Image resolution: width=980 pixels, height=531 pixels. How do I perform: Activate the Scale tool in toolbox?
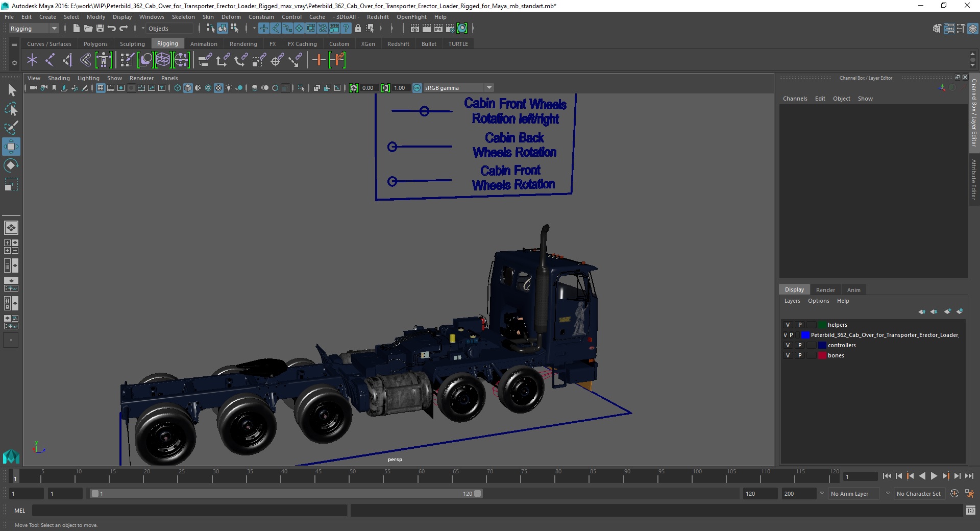(11, 184)
